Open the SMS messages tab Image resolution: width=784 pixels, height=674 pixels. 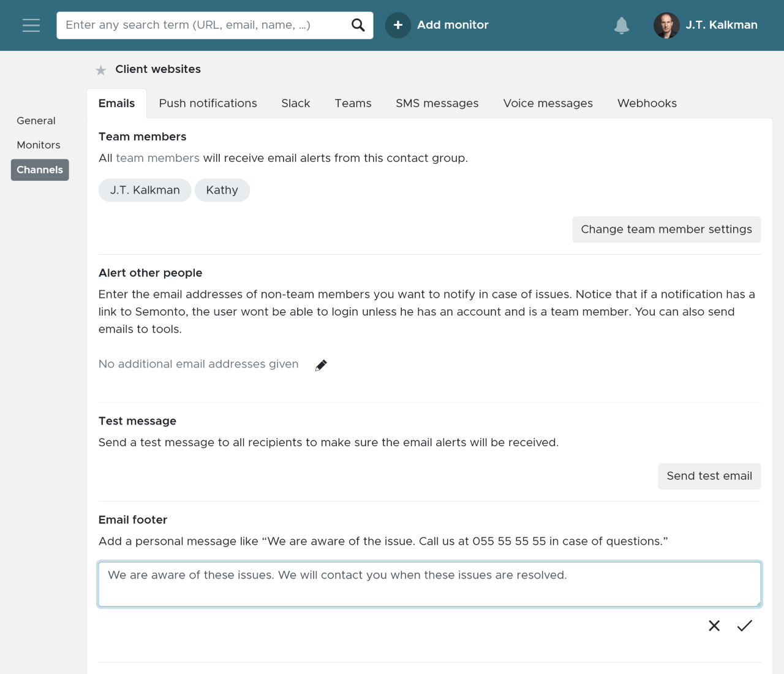tap(437, 104)
